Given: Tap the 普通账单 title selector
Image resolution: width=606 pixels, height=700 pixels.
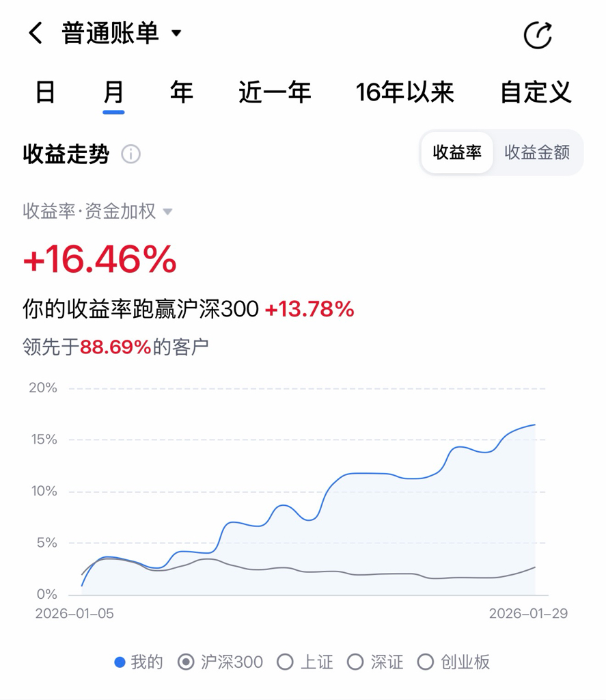Looking at the screenshot, I should [x=110, y=33].
